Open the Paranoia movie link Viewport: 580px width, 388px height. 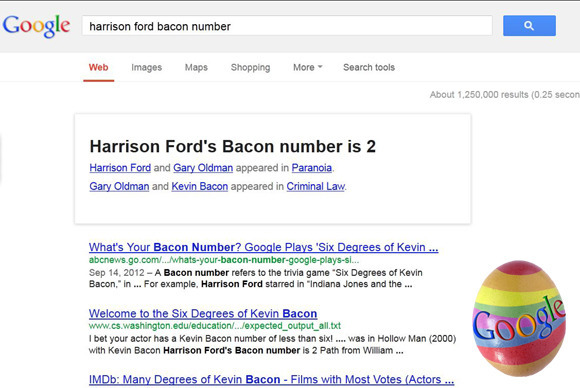click(x=311, y=168)
